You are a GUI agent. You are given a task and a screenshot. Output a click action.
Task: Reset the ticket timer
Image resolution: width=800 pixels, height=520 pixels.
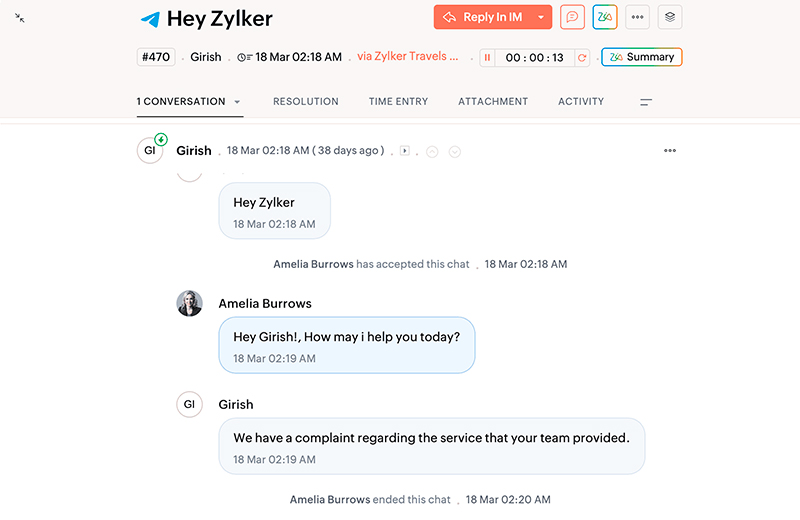(x=582, y=57)
